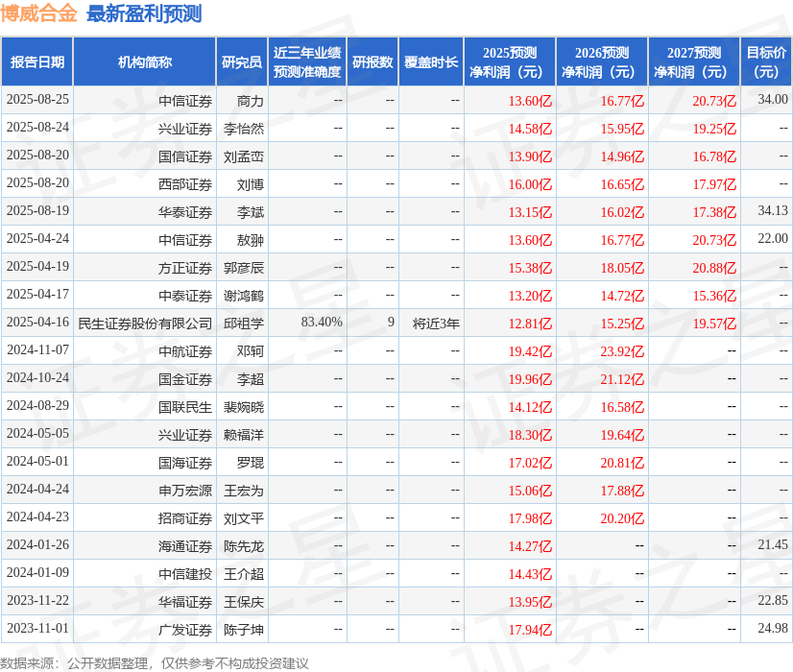Select the 研究员 column header

[242, 61]
